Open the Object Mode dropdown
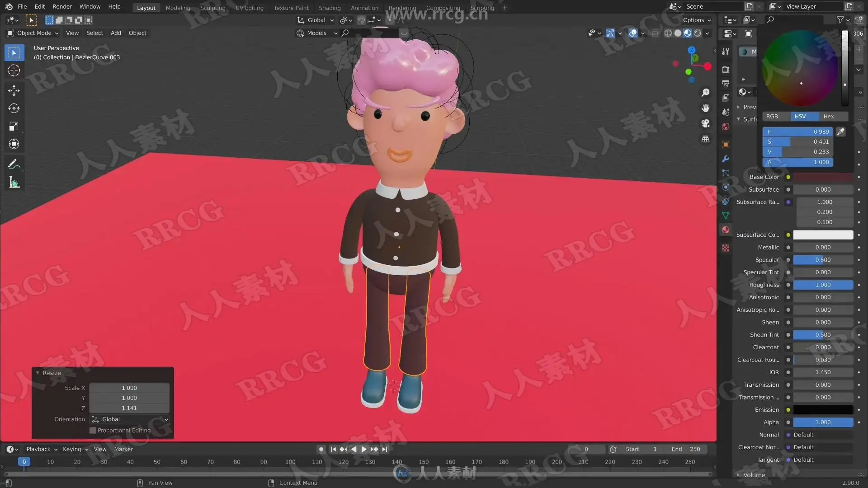The width and height of the screenshot is (868, 488). [x=33, y=33]
